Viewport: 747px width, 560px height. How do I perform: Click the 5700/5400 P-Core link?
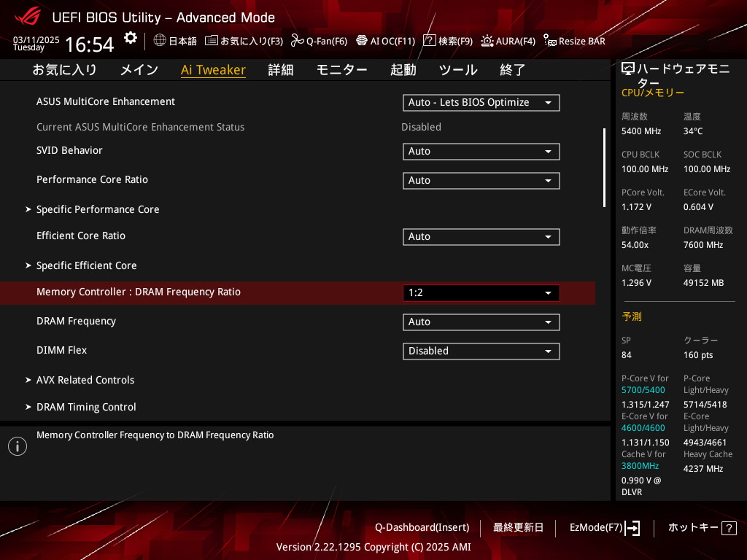[643, 390]
